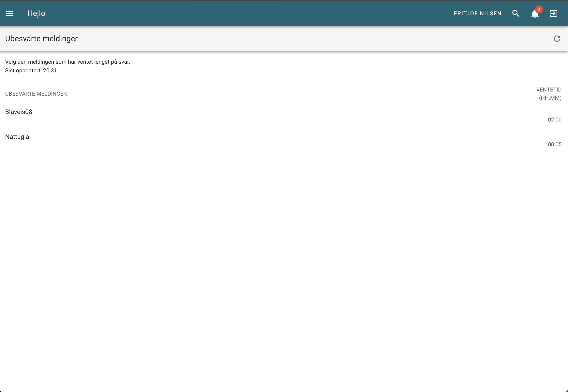The image size is (568, 392).
Task: Click the search magnifier icon
Action: (516, 14)
